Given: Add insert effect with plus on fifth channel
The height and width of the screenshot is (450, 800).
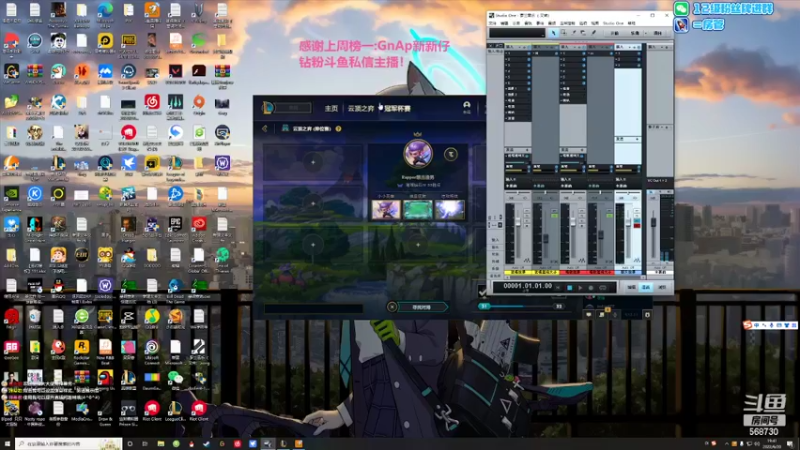Looking at the screenshot, I should tap(634, 47).
